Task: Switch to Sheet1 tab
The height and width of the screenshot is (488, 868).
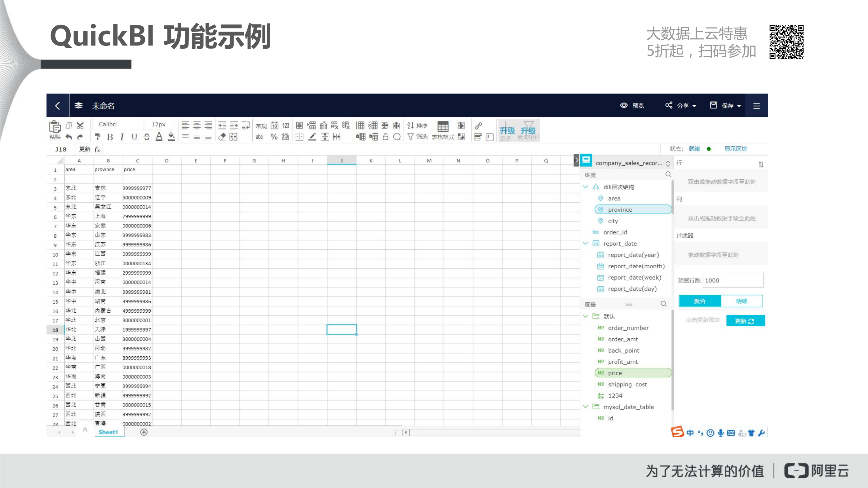Action: (108, 432)
